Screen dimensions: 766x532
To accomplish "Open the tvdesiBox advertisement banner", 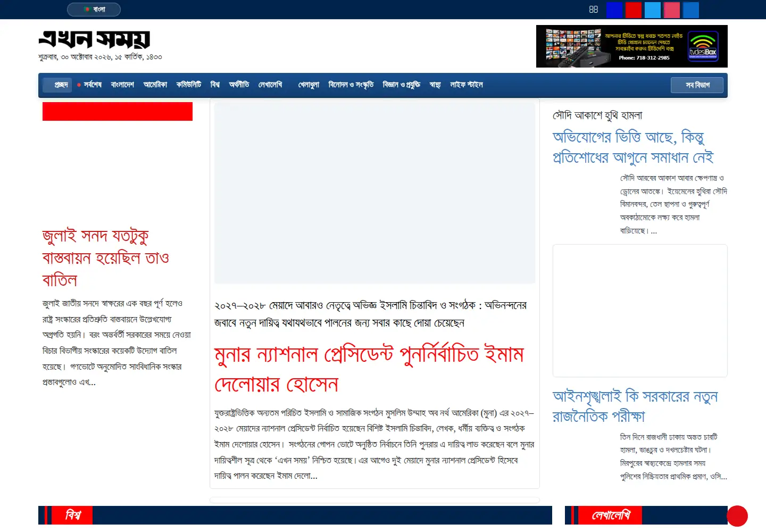I will (x=632, y=46).
